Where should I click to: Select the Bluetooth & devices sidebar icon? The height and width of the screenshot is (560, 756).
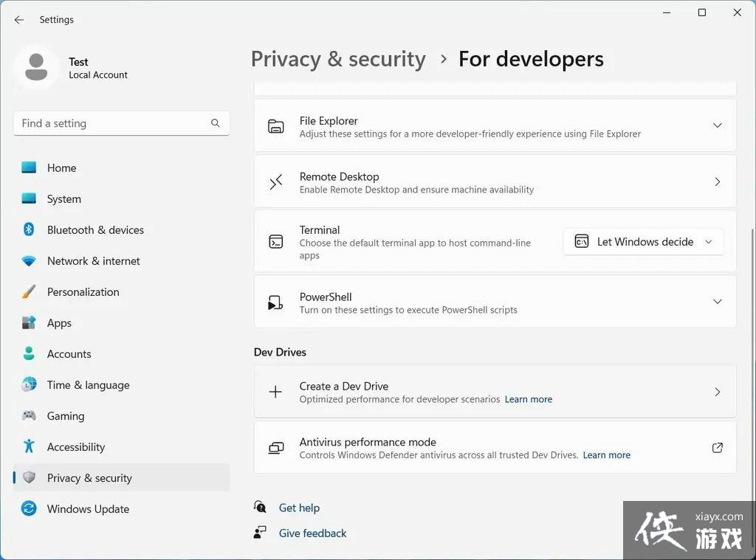tap(28, 229)
